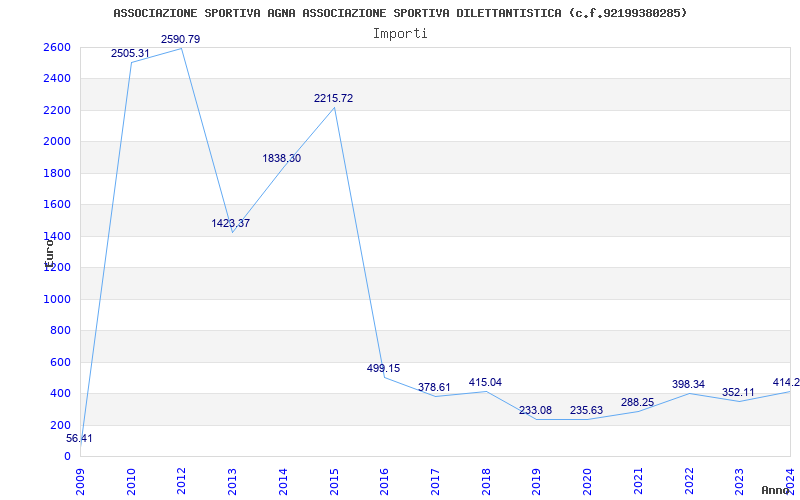Select data label 415.04
The height and width of the screenshot is (500, 800).
485,382
